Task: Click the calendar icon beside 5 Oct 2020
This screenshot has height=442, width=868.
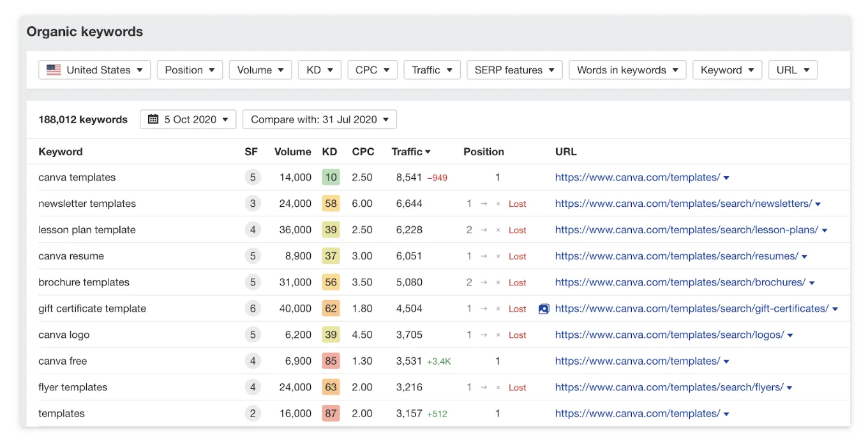Action: pos(153,119)
